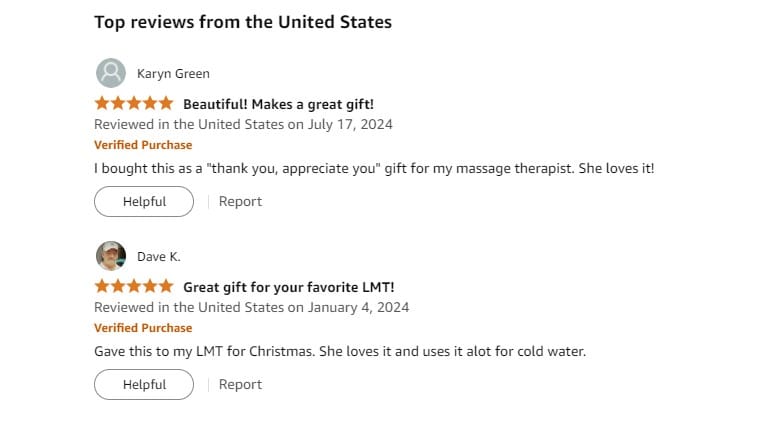This screenshot has width=770, height=421.
Task: Click the fifth star in Karyn Green's rating
Action: 166,103
